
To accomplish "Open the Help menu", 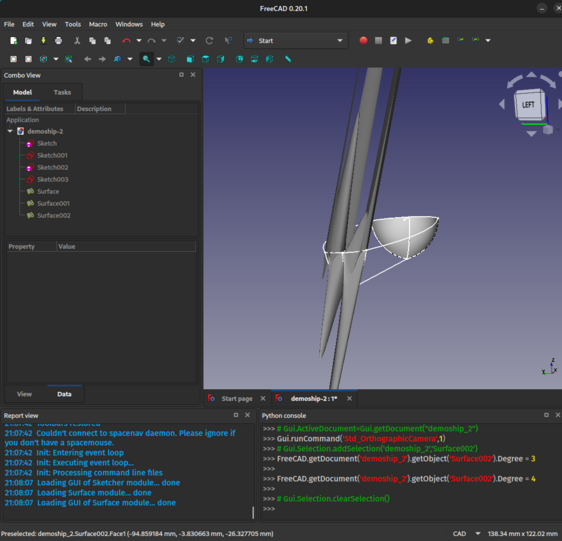I will pyautogui.click(x=158, y=24).
